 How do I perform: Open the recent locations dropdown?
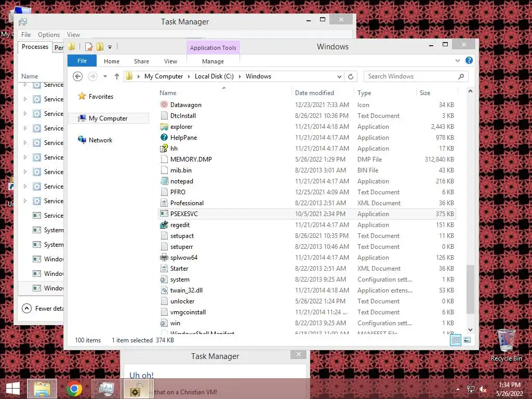[105, 76]
